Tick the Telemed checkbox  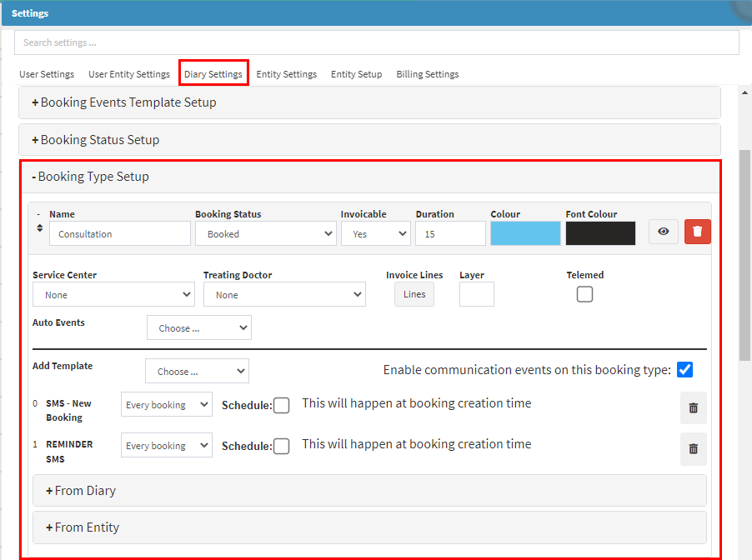(584, 294)
